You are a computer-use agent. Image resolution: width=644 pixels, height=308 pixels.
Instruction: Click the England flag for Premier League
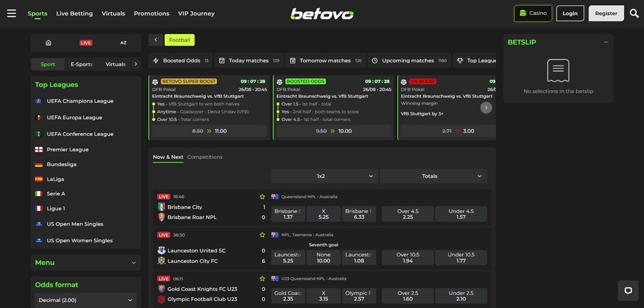click(39, 149)
